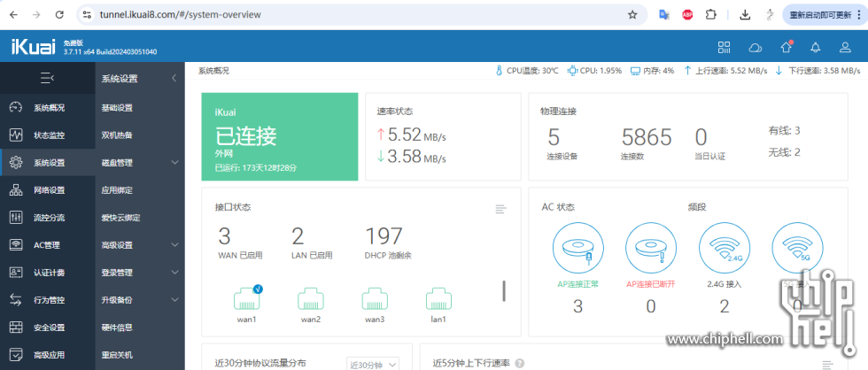Click the 197 DHCP 池剩余 value
The width and height of the screenshot is (868, 370).
click(x=384, y=236)
